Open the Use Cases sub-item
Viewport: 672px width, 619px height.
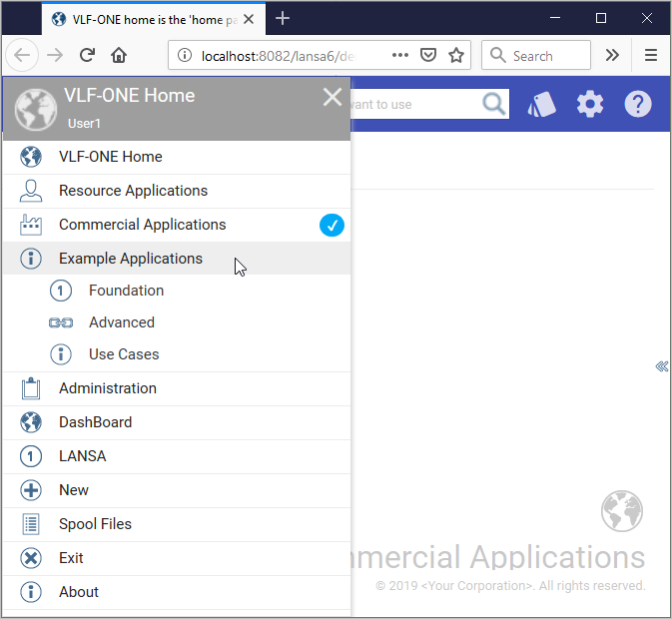(x=177, y=354)
